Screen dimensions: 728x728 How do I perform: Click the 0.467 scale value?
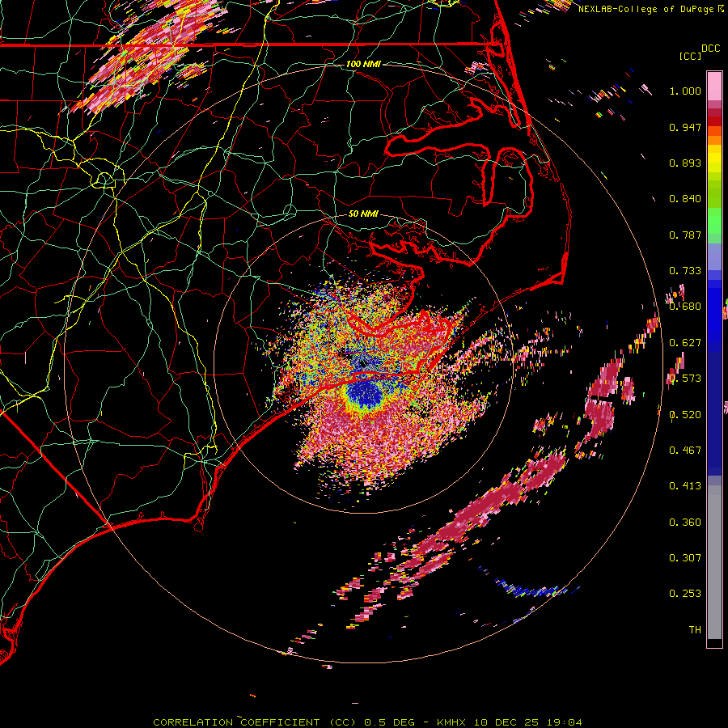[x=685, y=451]
